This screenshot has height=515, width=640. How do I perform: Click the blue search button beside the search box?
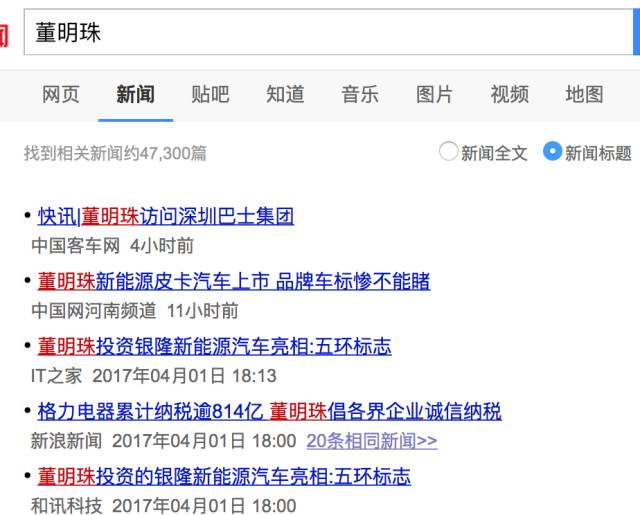pos(637,32)
